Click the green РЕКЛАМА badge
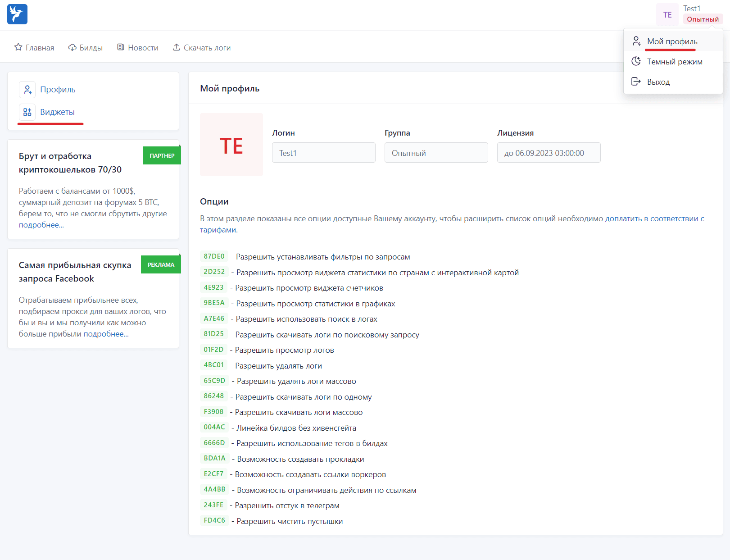 pos(161,264)
